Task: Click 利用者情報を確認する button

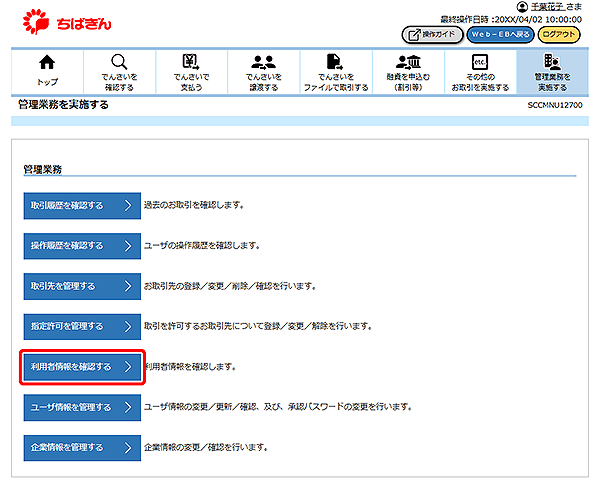Action: pos(82,367)
